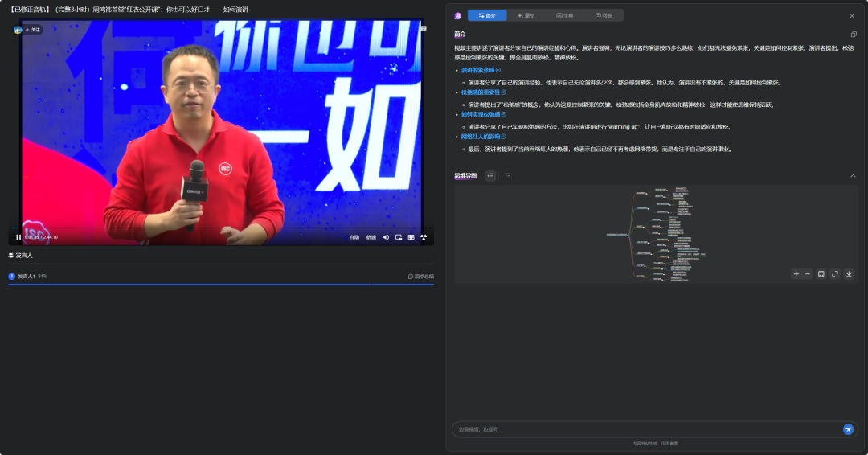
Task: Click the 发言人 section heading
Action: pyautogui.click(x=20, y=256)
